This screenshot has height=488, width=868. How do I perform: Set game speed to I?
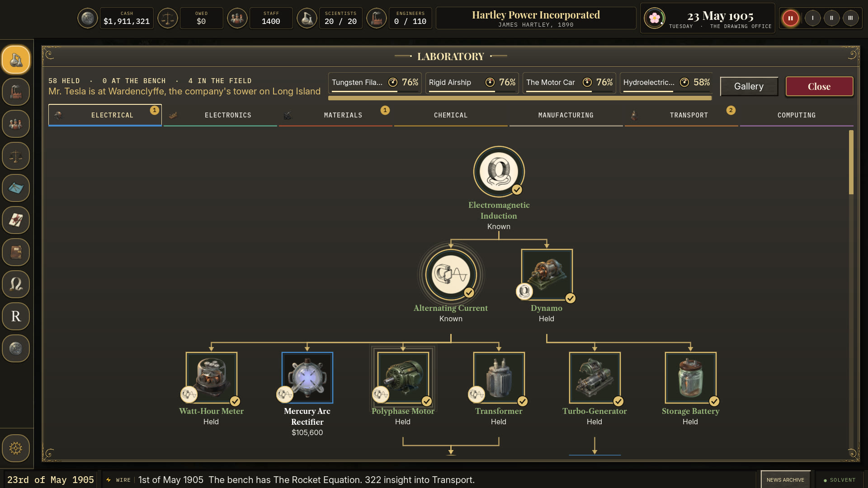pyautogui.click(x=813, y=19)
